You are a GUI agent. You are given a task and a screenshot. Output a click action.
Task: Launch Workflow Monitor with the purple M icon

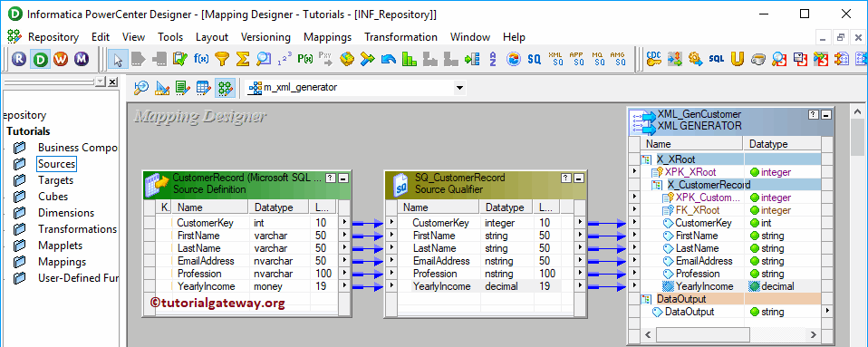click(x=82, y=59)
